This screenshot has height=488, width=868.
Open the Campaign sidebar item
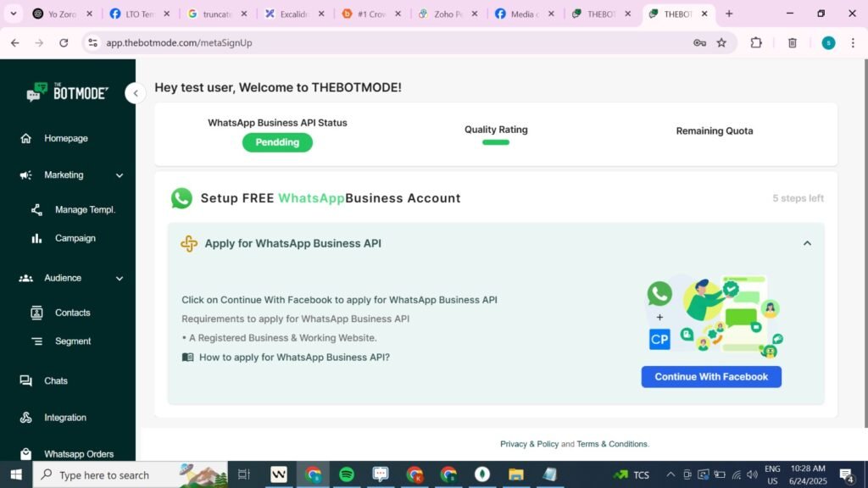pos(75,238)
